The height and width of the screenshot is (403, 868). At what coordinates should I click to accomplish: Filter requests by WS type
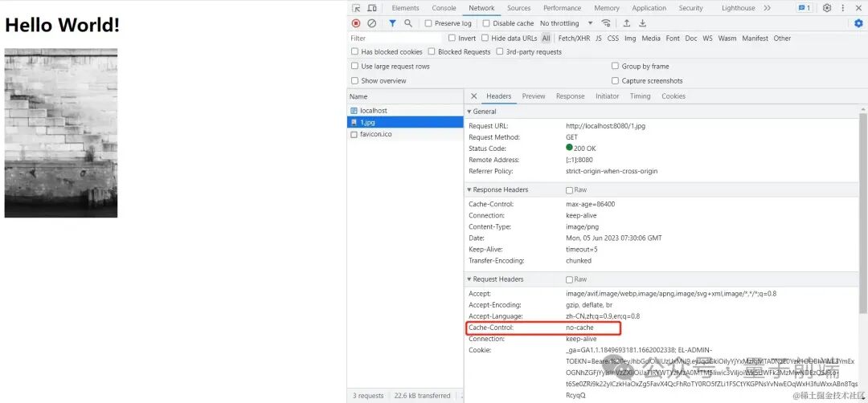point(707,39)
